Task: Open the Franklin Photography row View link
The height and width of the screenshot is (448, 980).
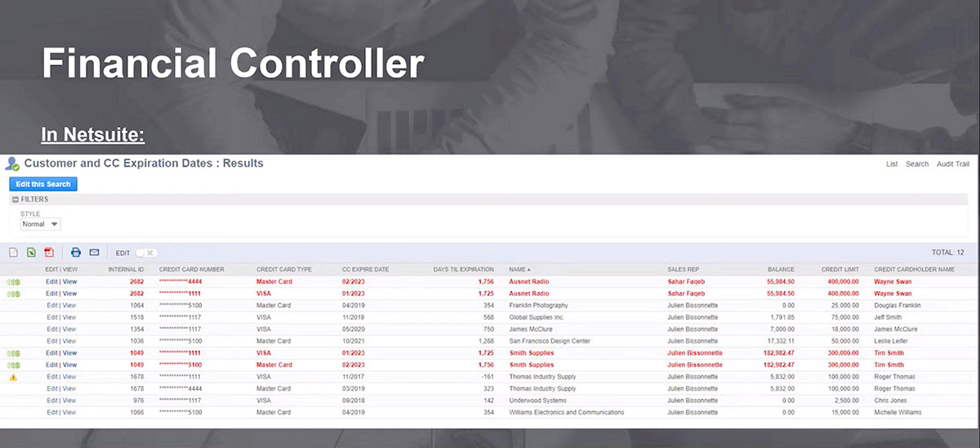Action: [69, 306]
